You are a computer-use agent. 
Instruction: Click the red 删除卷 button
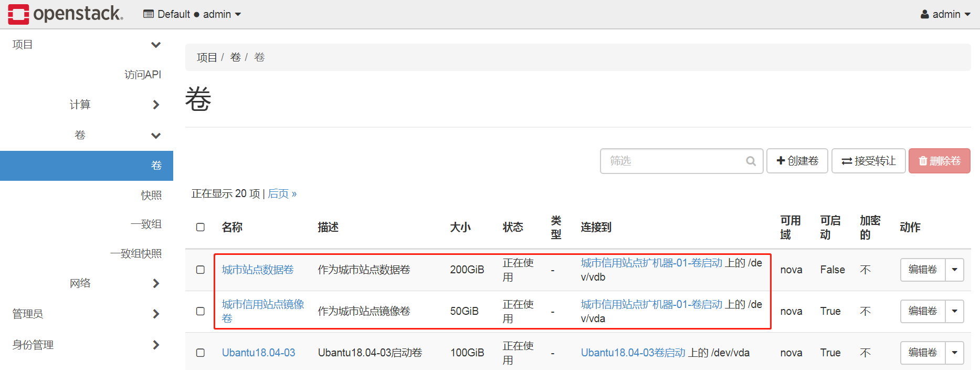click(940, 161)
